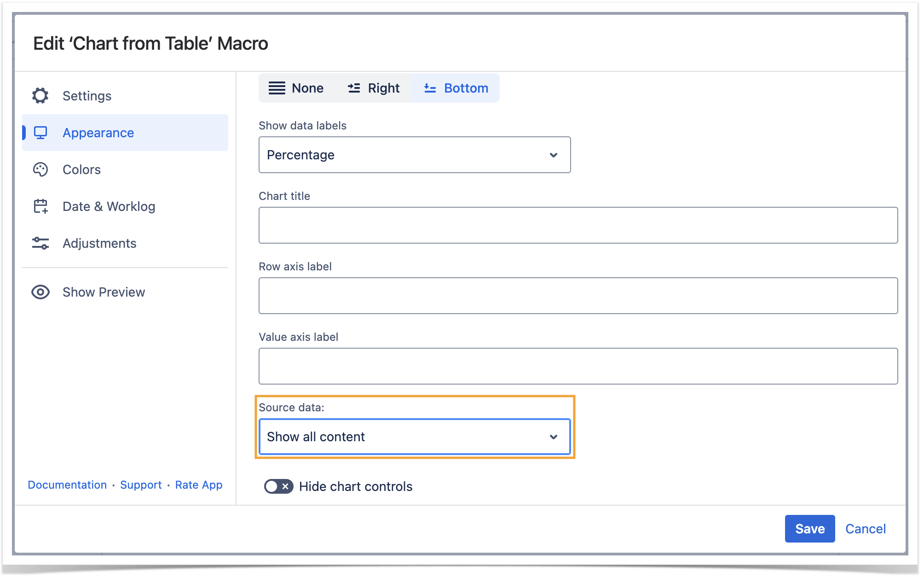
Task: Open the Show data labels dropdown
Action: tap(414, 155)
